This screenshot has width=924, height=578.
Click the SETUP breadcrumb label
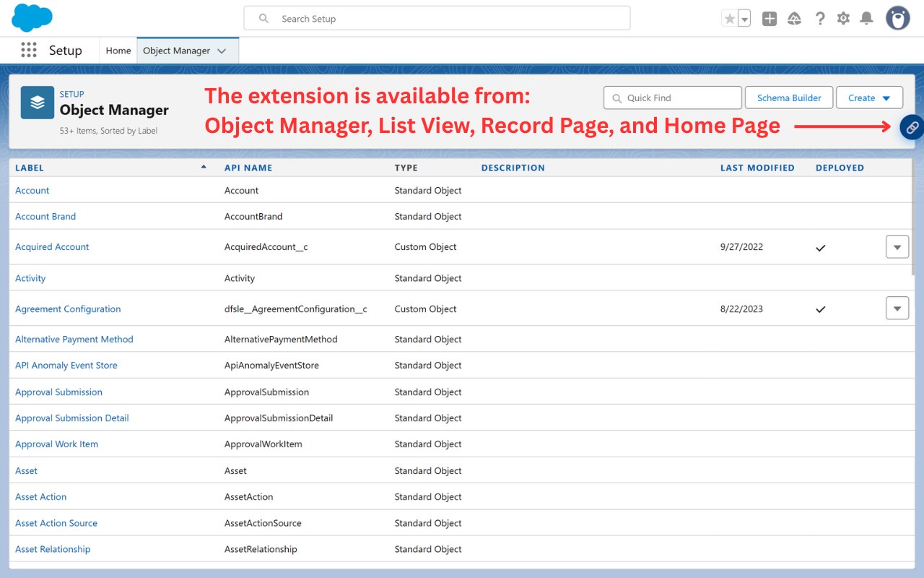[x=72, y=94]
